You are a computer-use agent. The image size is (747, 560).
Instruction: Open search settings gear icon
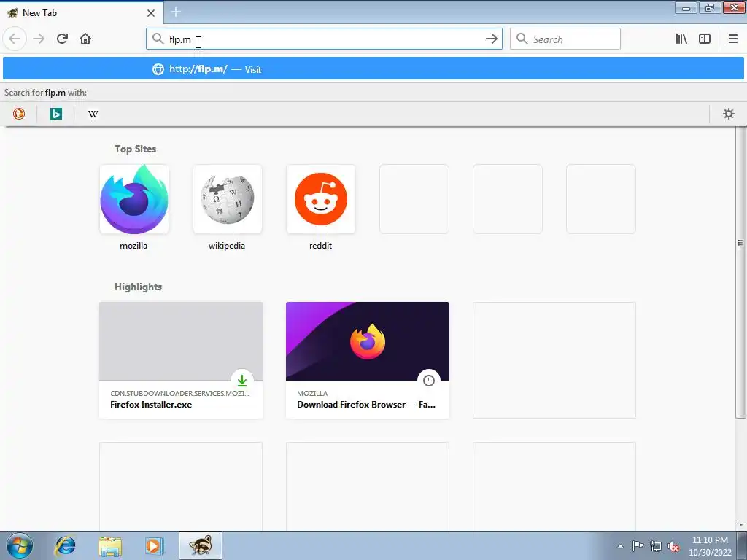point(729,114)
